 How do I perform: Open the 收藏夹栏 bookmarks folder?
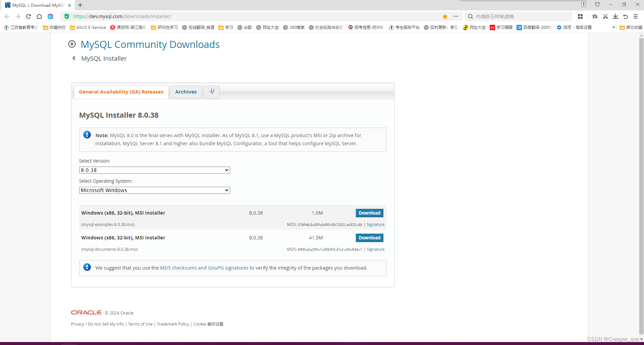[x=54, y=27]
